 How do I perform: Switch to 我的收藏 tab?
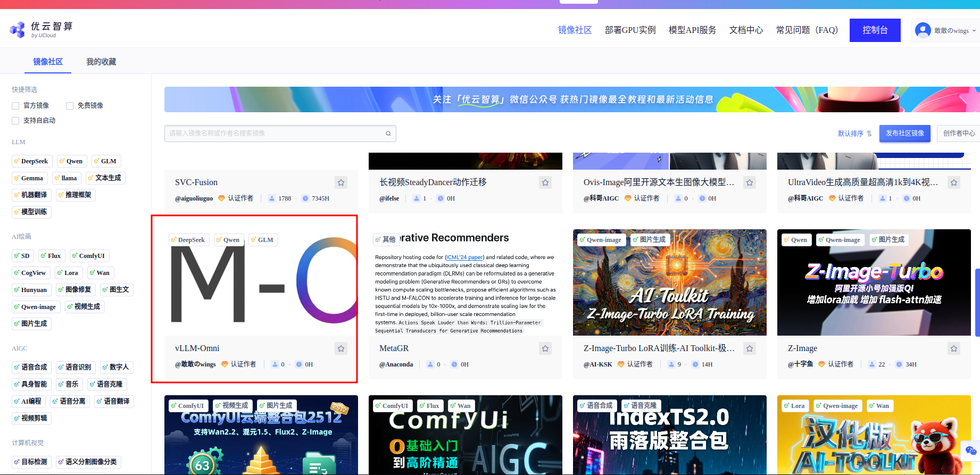click(x=101, y=62)
